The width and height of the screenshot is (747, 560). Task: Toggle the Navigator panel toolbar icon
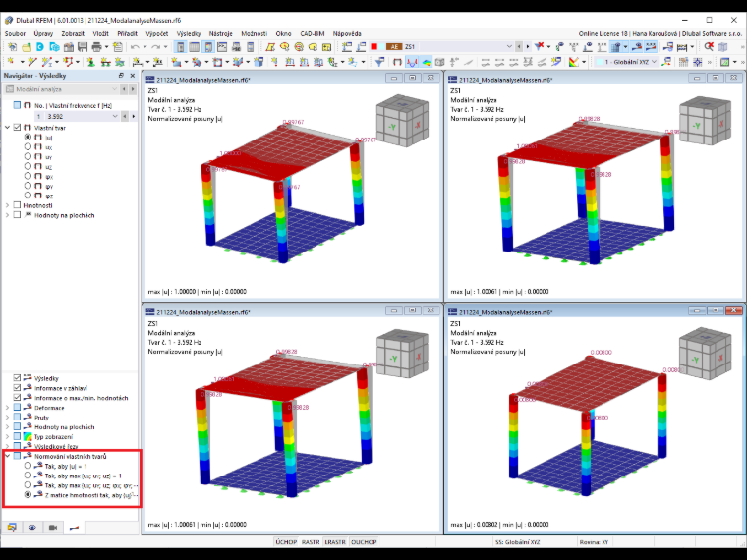[180, 47]
